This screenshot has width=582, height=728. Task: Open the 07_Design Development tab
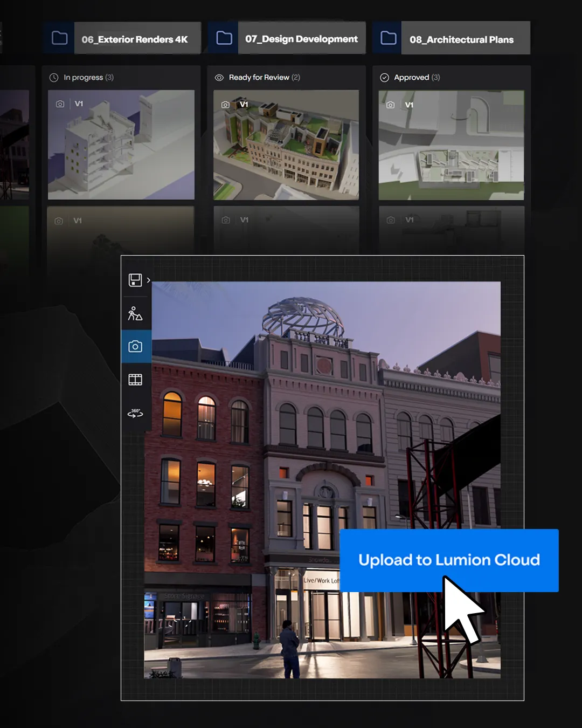click(301, 38)
